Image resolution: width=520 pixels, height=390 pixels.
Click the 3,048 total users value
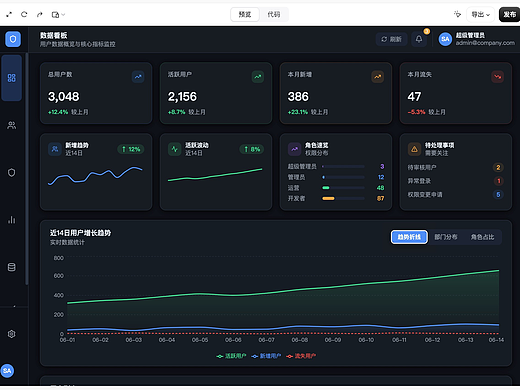pos(64,97)
